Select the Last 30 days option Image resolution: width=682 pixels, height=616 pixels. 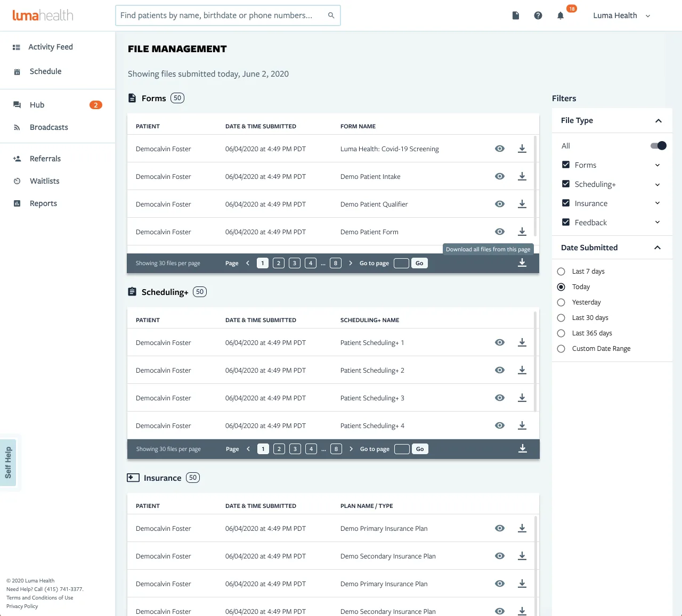(x=561, y=318)
